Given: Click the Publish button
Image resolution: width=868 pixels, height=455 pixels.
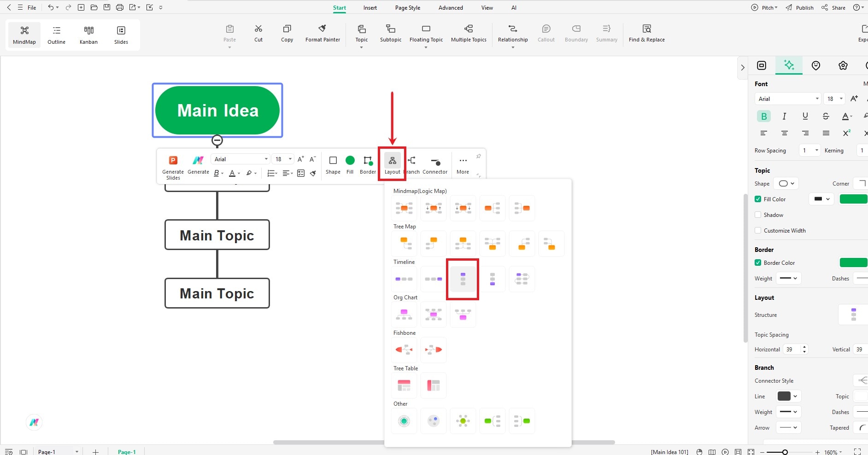Looking at the screenshot, I should coord(800,8).
